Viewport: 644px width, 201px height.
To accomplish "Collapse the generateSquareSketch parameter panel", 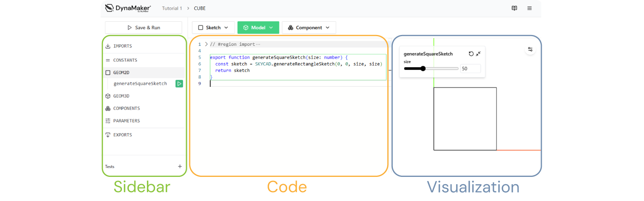I will (x=478, y=54).
